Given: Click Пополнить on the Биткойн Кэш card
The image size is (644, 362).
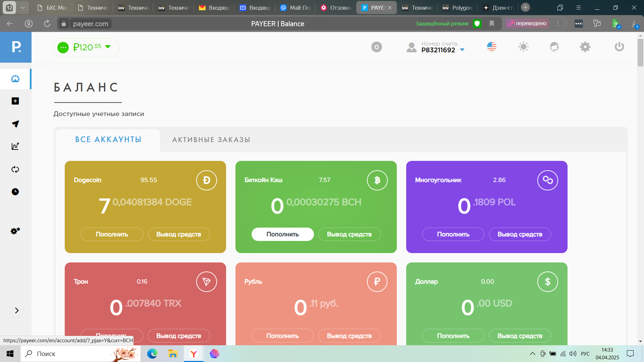Looking at the screenshot, I should [283, 234].
